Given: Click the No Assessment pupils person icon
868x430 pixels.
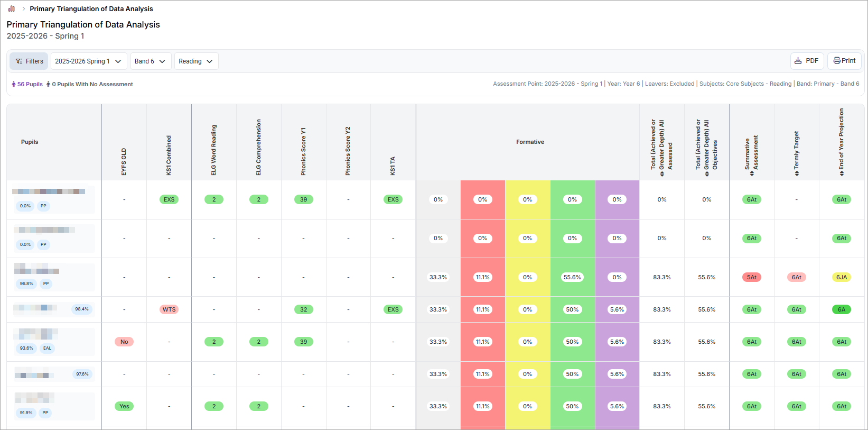Looking at the screenshot, I should point(48,84).
